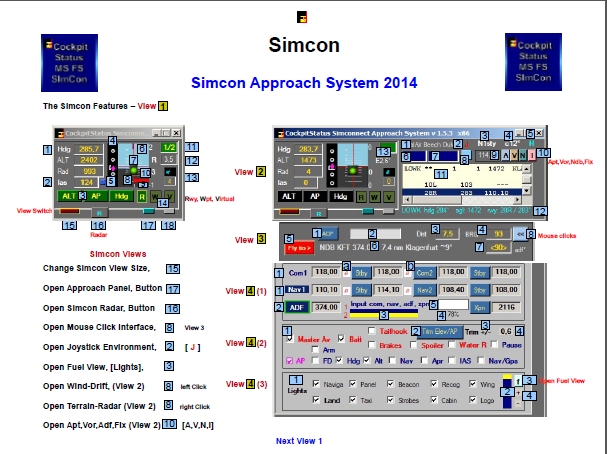Click Stby button right of Nav1 110,10
Viewport: 607px width, 454px height.
point(361,290)
